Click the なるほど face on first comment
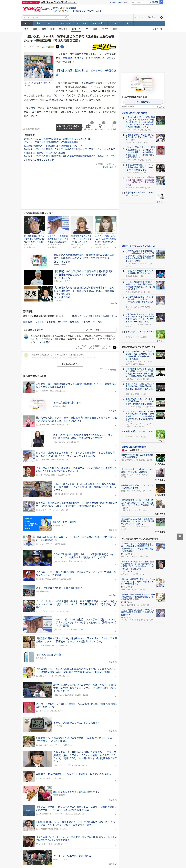186x868 pixels. [91, 347]
